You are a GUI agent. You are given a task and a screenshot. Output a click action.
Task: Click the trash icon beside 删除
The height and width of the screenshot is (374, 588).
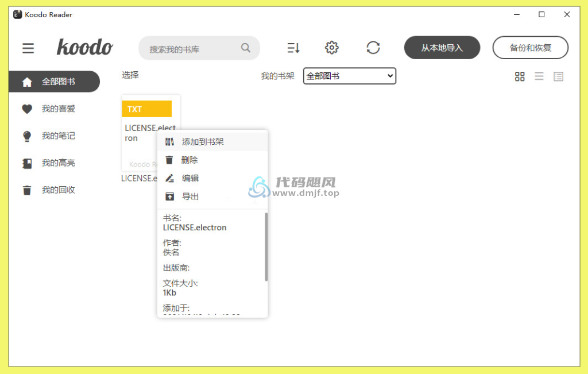click(x=169, y=160)
